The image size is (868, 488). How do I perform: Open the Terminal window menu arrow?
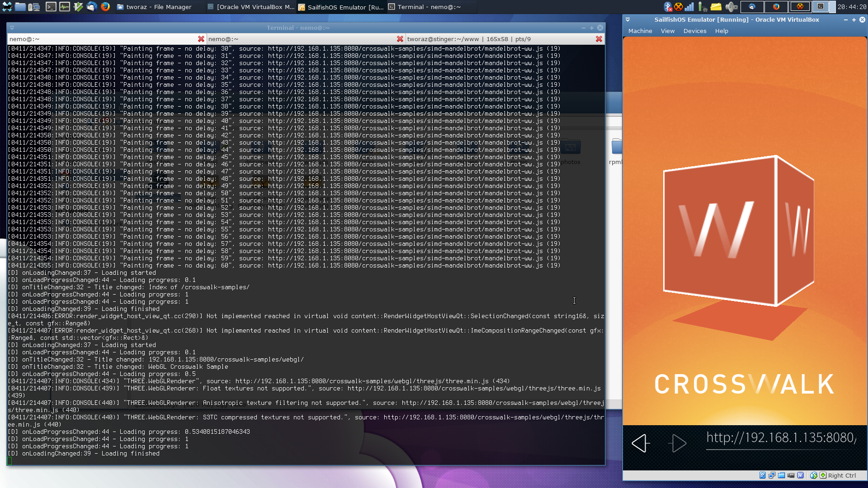pos(12,28)
